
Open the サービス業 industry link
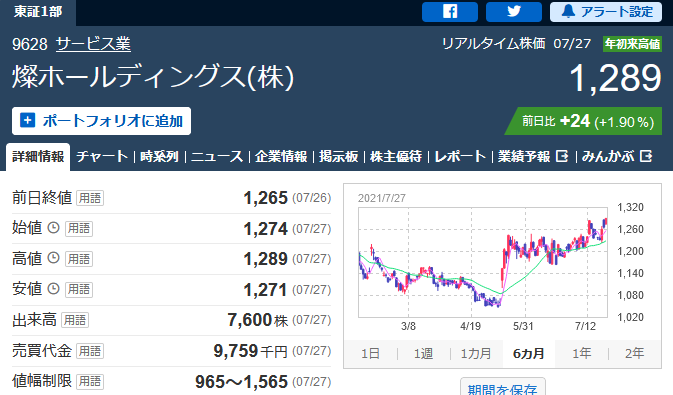(x=93, y=44)
